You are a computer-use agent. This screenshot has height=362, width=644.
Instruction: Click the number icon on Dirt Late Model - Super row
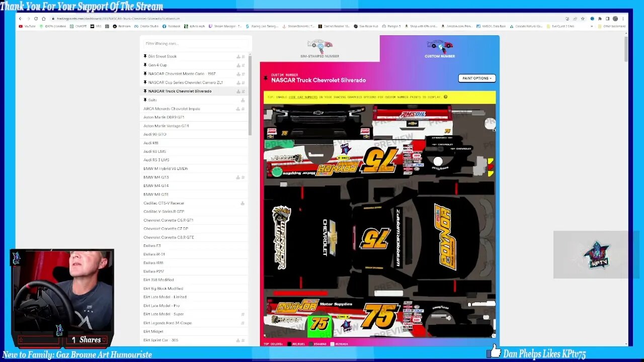click(243, 314)
